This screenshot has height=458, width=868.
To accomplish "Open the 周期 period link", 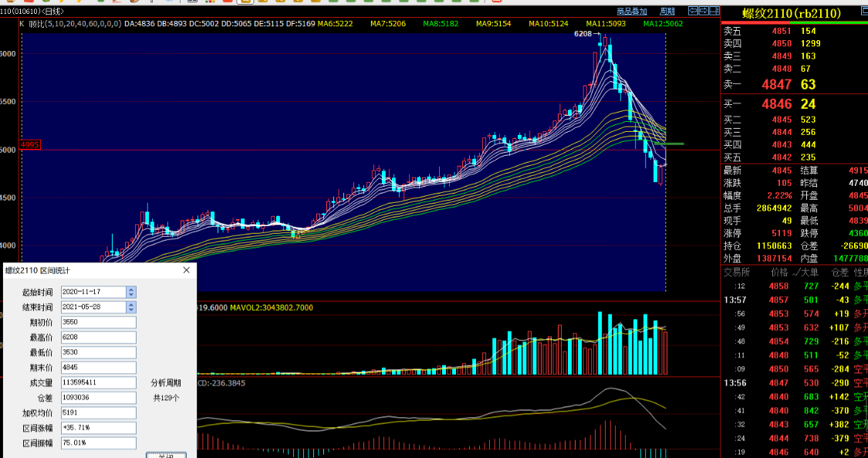I will click(x=667, y=11).
